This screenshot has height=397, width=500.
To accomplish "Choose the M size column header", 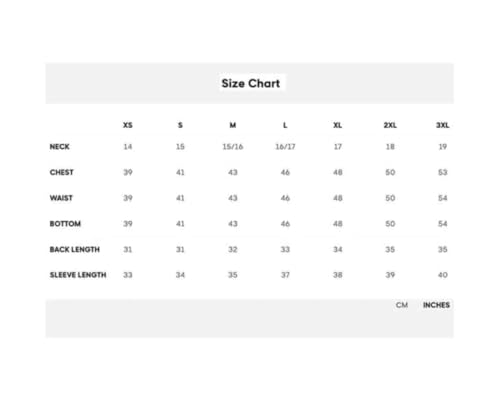I will (x=233, y=125).
